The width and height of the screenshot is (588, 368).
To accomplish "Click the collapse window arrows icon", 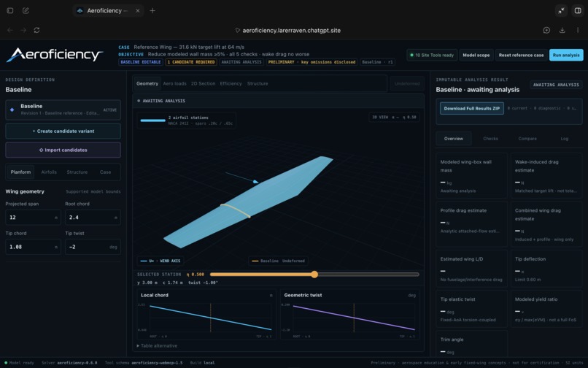I will tap(561, 10).
